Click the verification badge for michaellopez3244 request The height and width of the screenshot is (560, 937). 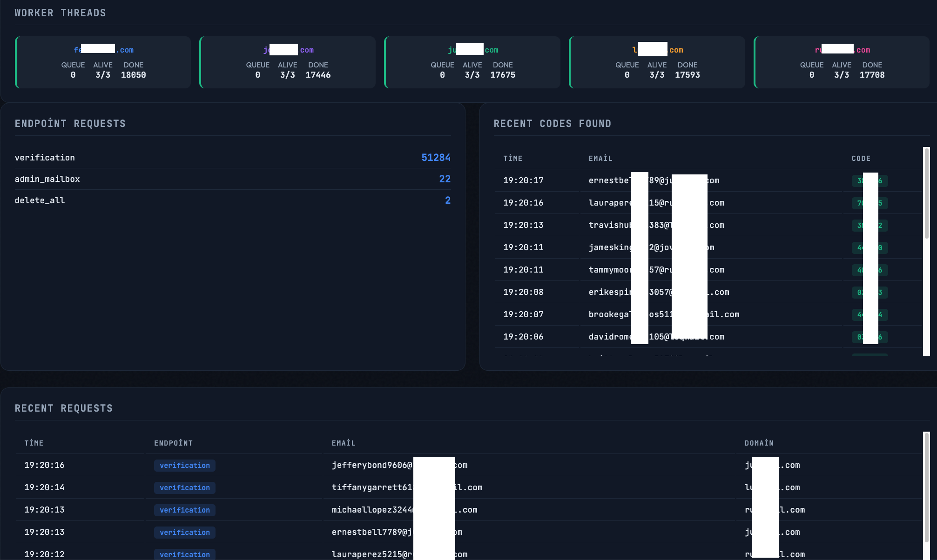tap(184, 510)
